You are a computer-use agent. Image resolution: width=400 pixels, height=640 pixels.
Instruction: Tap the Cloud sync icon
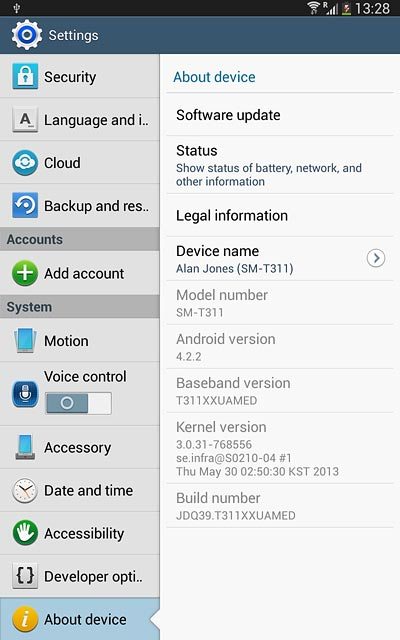coord(25,162)
